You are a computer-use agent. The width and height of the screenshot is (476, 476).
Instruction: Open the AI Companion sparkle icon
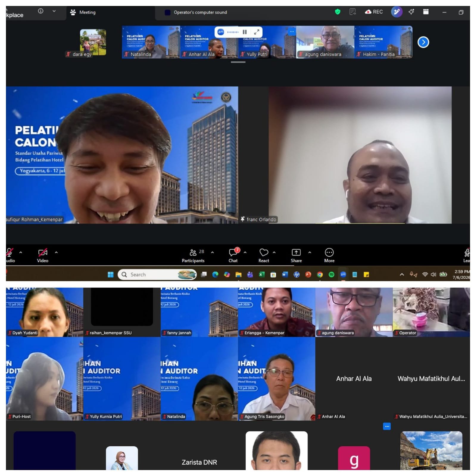pos(411,12)
